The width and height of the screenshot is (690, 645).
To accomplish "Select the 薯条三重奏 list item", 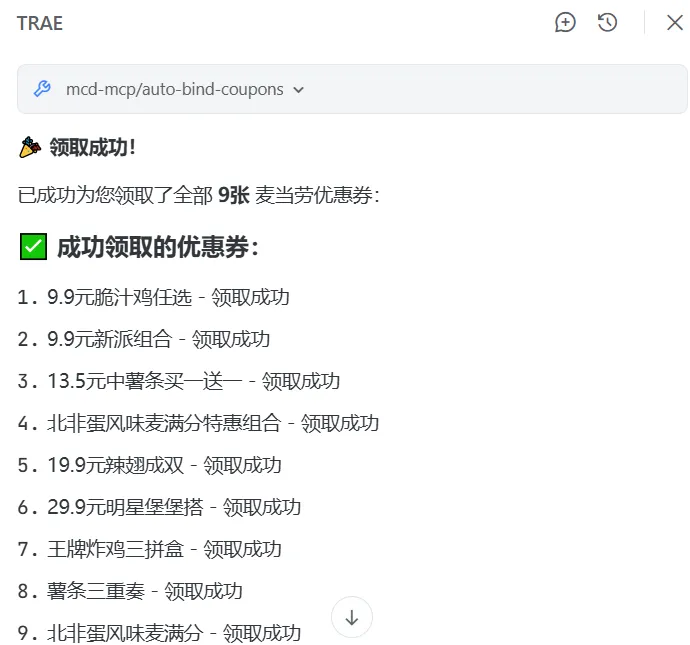I will point(130,591).
